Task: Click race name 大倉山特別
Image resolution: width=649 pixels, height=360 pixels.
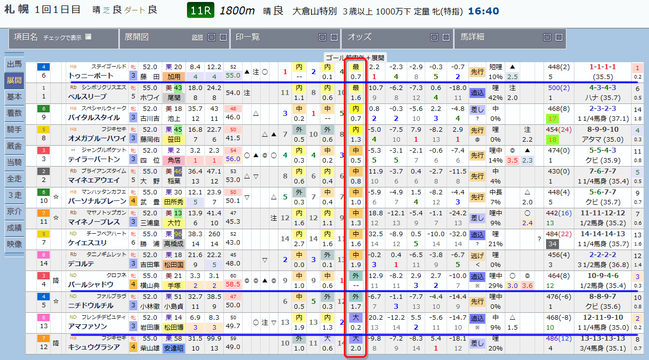Action: pos(315,12)
